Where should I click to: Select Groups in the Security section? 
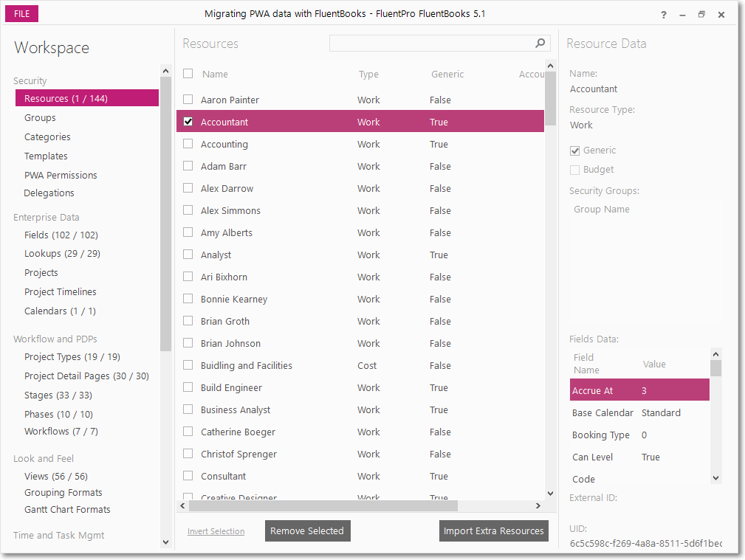[40, 117]
